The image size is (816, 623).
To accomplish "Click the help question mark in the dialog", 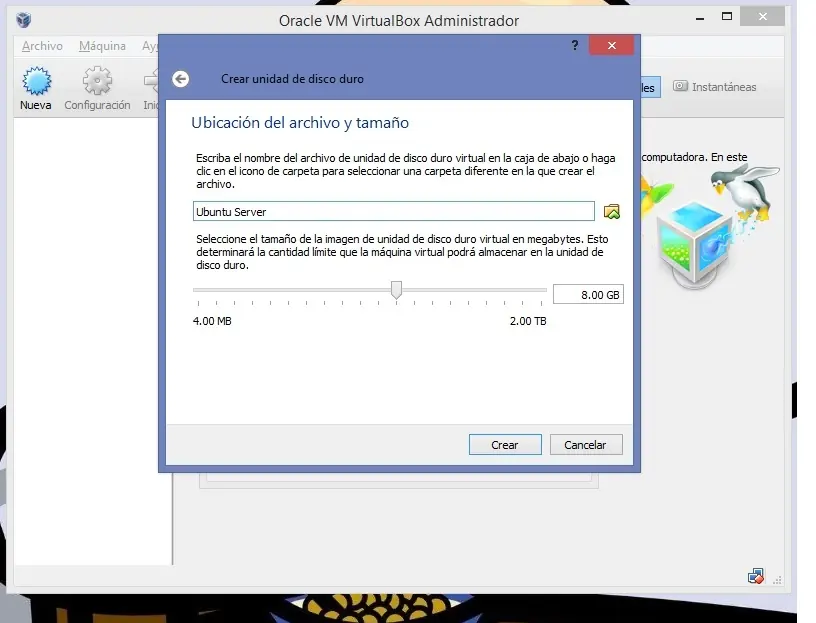I will [575, 45].
